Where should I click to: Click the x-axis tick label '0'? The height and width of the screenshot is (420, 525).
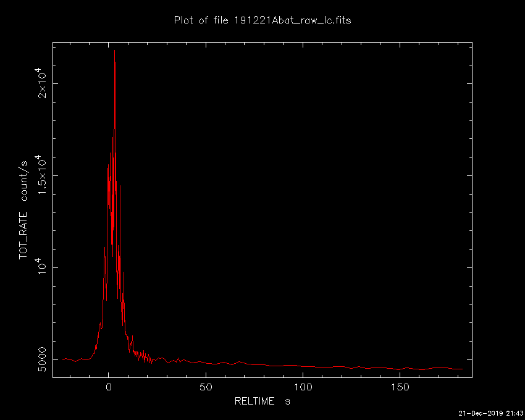pos(109,387)
